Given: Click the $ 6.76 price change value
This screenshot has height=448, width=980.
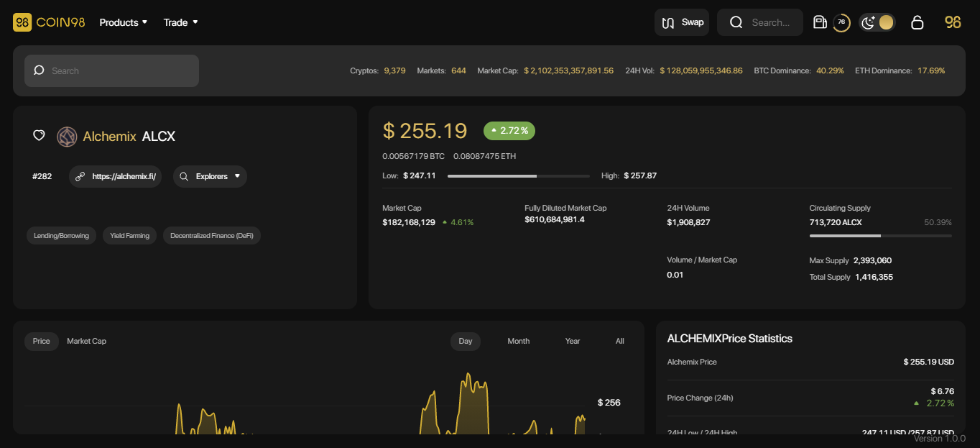Looking at the screenshot, I should [942, 391].
